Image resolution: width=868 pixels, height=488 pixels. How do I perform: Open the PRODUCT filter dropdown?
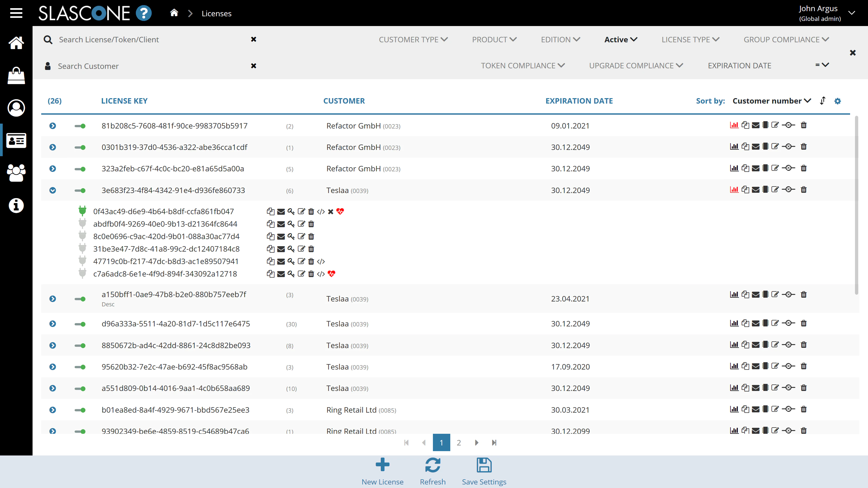(494, 39)
